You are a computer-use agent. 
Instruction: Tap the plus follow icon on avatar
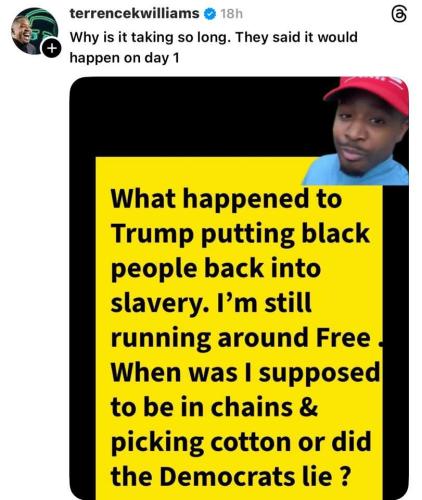[x=51, y=48]
